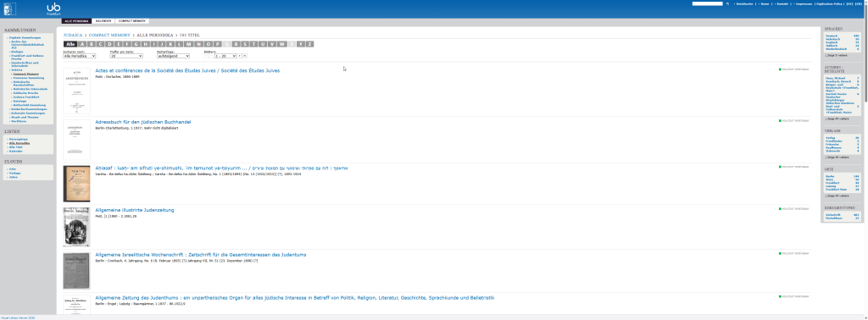The width and height of the screenshot is (868, 320).
Task: Filter titles by letter F
Action: point(127,44)
